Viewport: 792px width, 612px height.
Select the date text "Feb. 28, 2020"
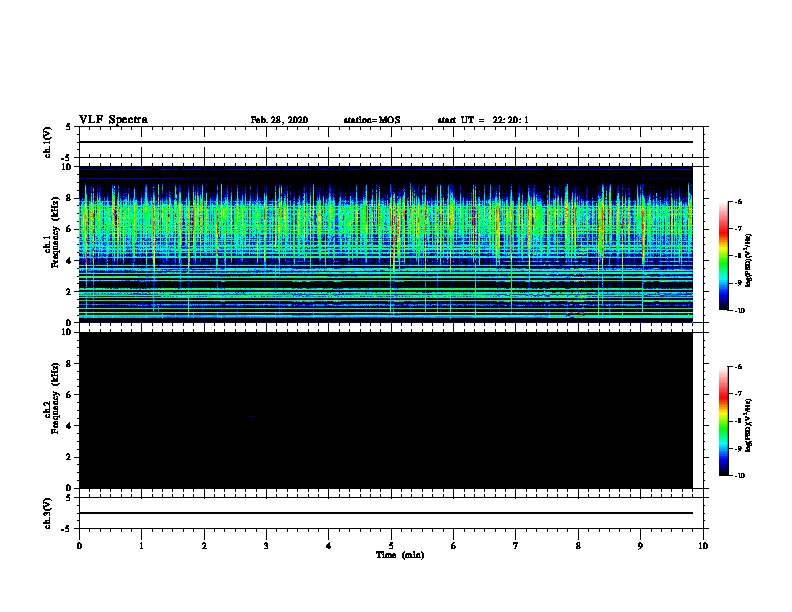279,120
